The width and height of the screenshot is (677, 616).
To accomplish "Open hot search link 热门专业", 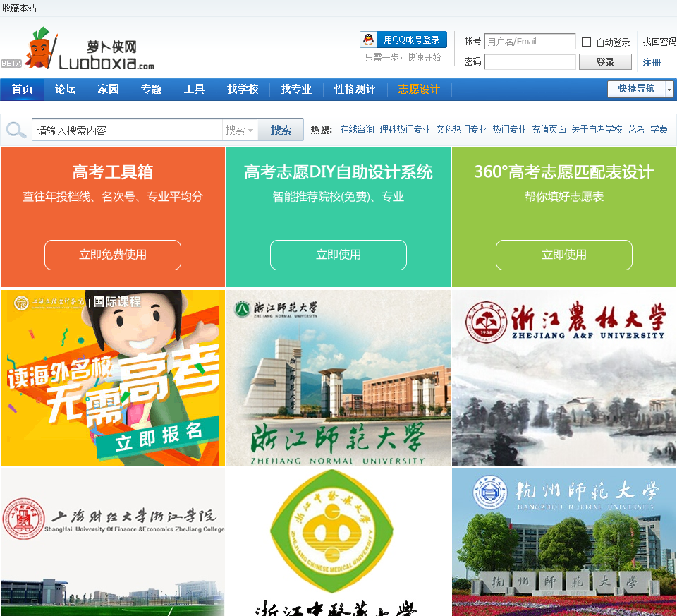I will [x=509, y=130].
